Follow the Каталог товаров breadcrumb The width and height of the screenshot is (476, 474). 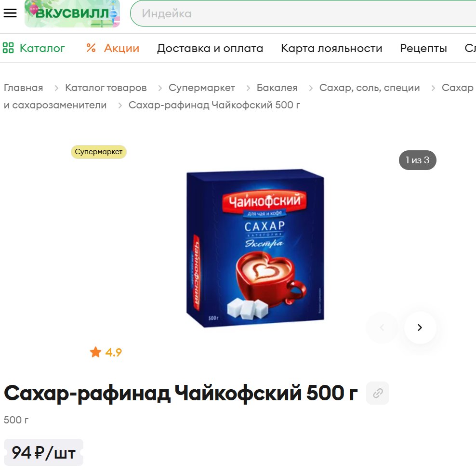point(106,88)
